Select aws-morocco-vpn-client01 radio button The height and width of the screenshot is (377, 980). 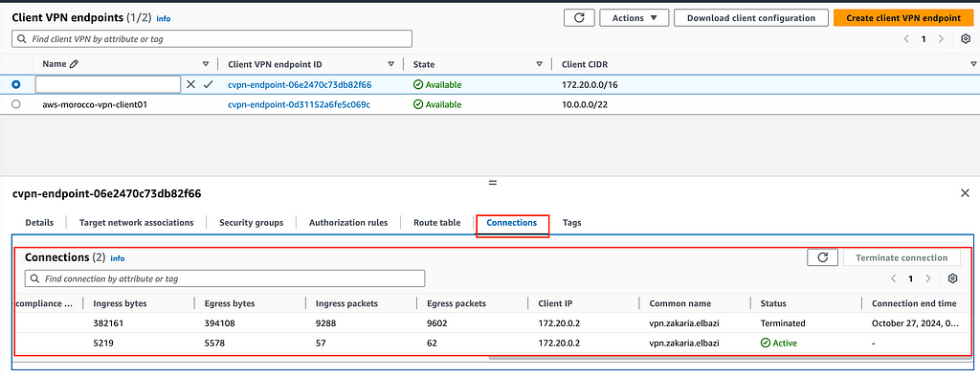[16, 104]
